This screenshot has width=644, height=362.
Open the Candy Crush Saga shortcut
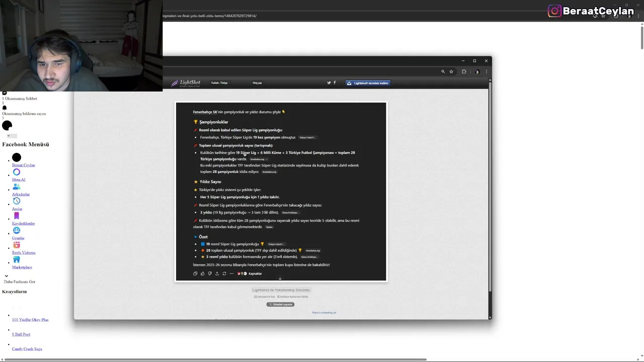click(27, 349)
